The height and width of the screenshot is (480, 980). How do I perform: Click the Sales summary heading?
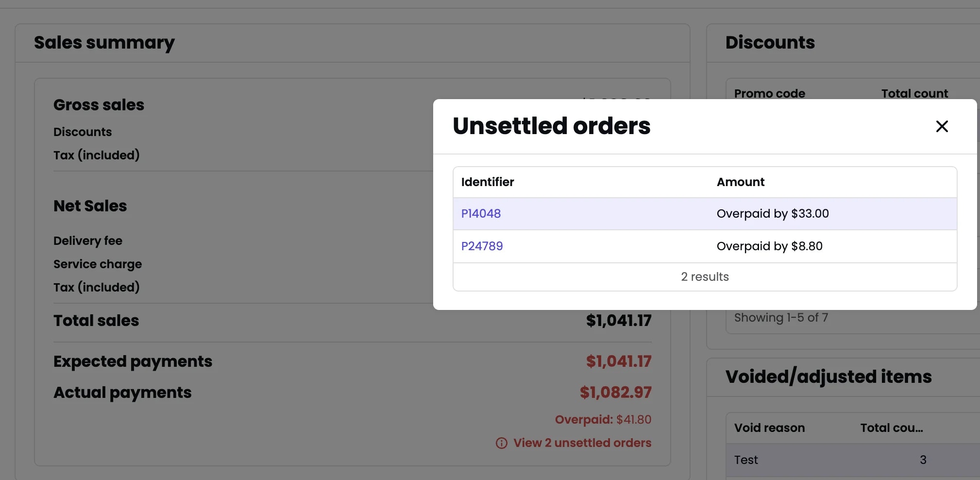click(104, 43)
